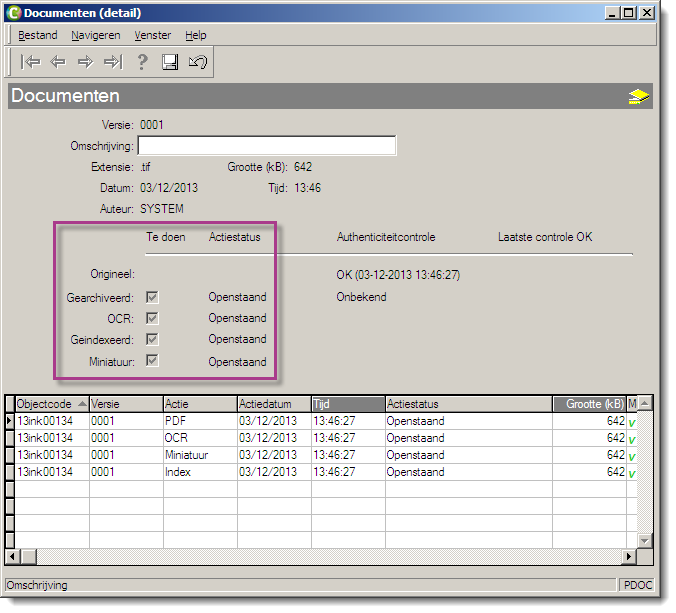
Task: Click green check mark in Index row
Action: [632, 474]
